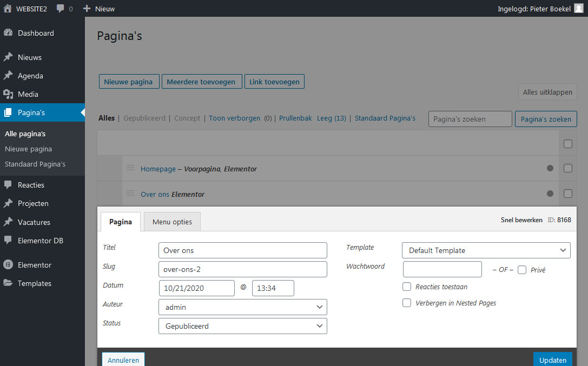Open the comments bubble icon in top bar
This screenshot has height=366, width=588.
pos(61,9)
